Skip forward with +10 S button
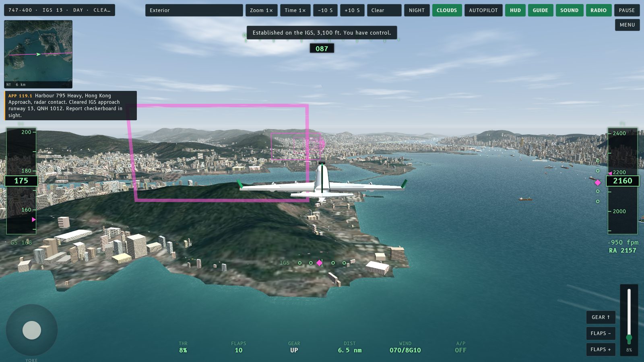The height and width of the screenshot is (362, 644). pos(352,10)
